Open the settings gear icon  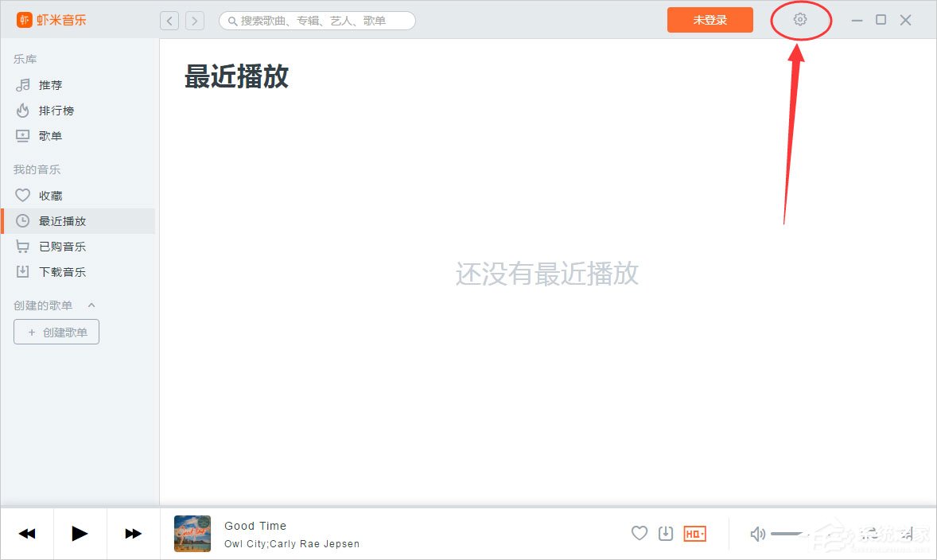click(800, 20)
